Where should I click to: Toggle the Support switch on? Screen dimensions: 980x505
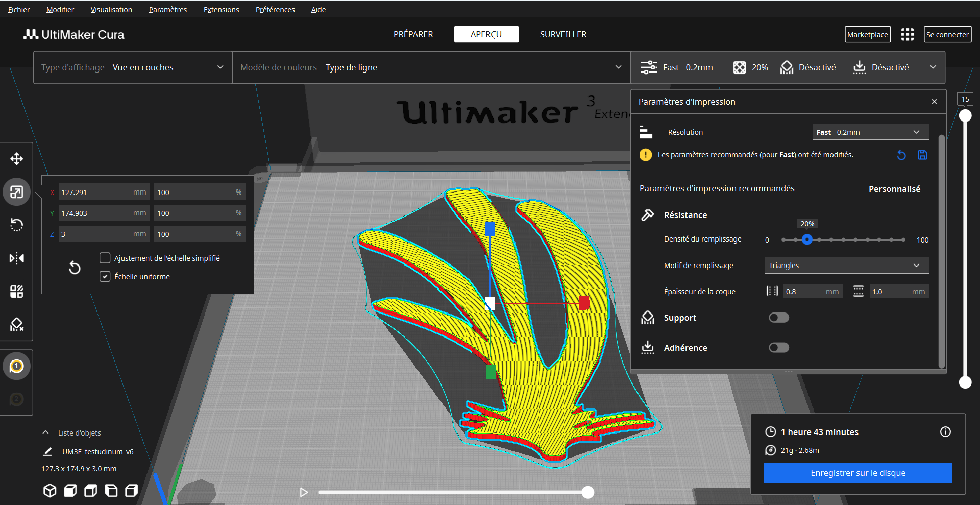pyautogui.click(x=779, y=318)
